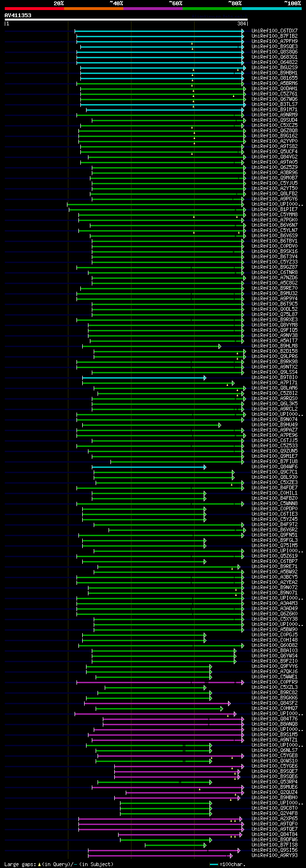306x868 pixels.
Task: Open the UniRef100_Q683G1 hit label
Action: point(274,57)
